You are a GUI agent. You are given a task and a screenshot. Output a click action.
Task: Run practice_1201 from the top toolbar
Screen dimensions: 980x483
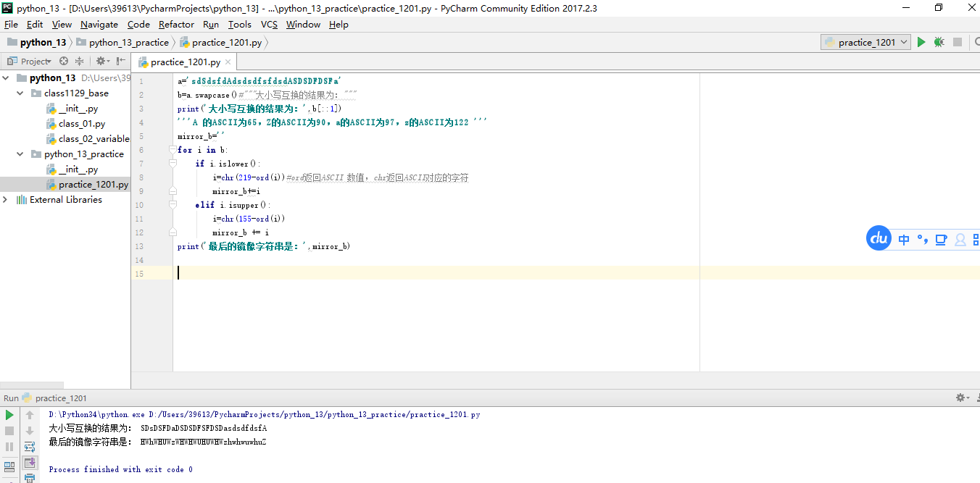click(921, 43)
